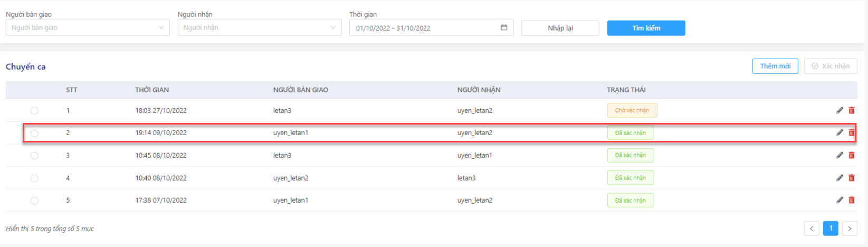Click Thêm mới button
868x247 pixels.
[x=775, y=66]
